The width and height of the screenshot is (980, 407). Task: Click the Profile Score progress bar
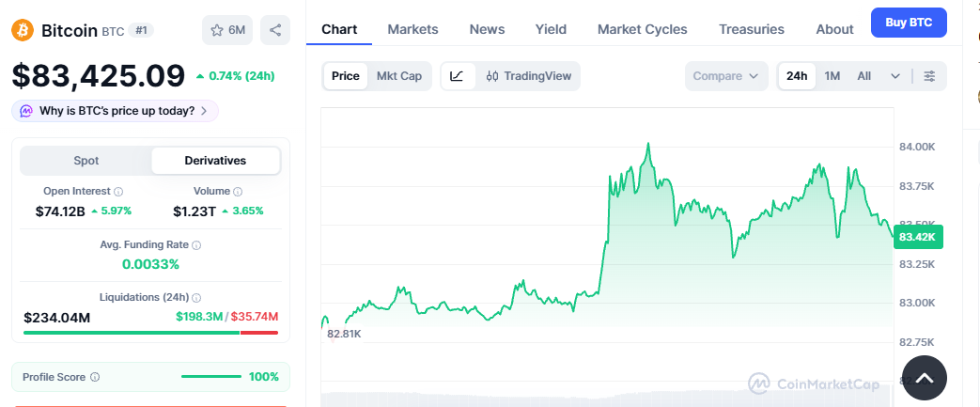coord(211,377)
